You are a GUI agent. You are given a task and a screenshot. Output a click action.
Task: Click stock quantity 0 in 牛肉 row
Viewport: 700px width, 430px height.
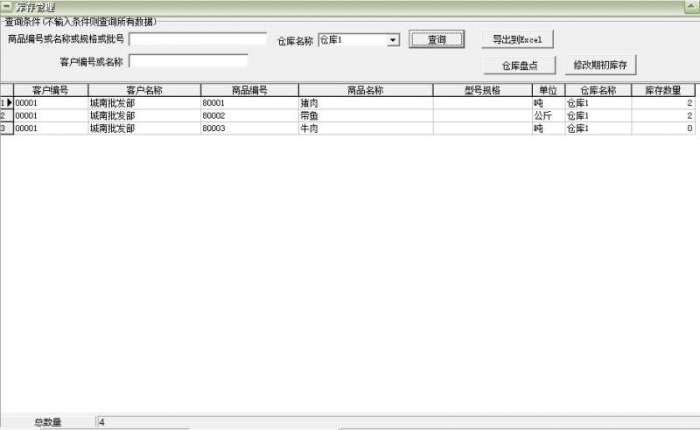pos(663,128)
